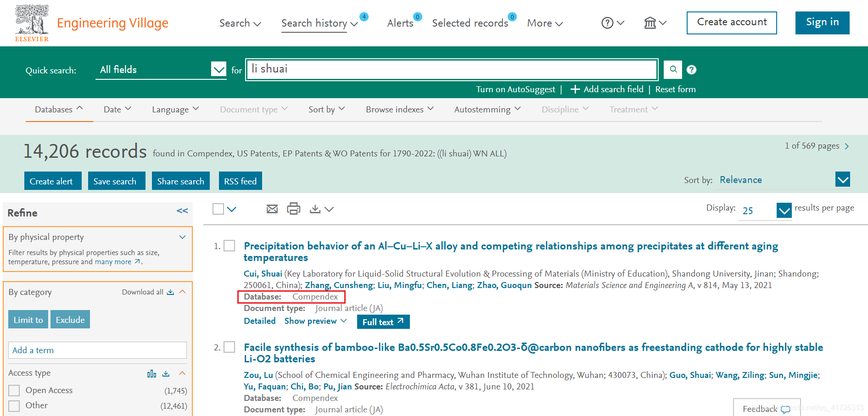The height and width of the screenshot is (416, 868).
Task: Open Precipitation behavior article title
Action: [511, 252]
